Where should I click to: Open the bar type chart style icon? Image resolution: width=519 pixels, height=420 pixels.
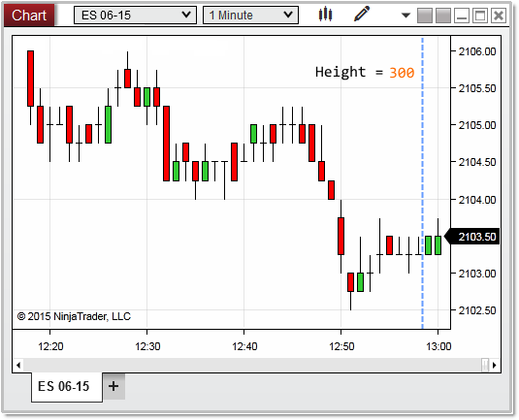[x=325, y=15]
